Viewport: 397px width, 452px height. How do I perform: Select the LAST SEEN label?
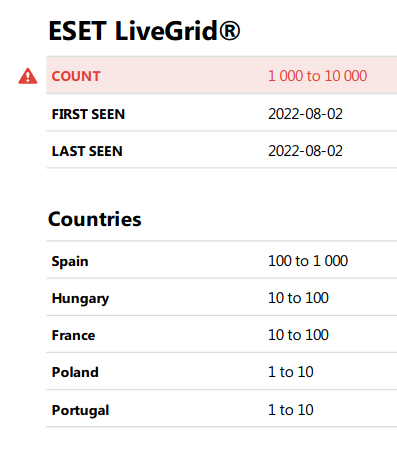click(x=87, y=151)
